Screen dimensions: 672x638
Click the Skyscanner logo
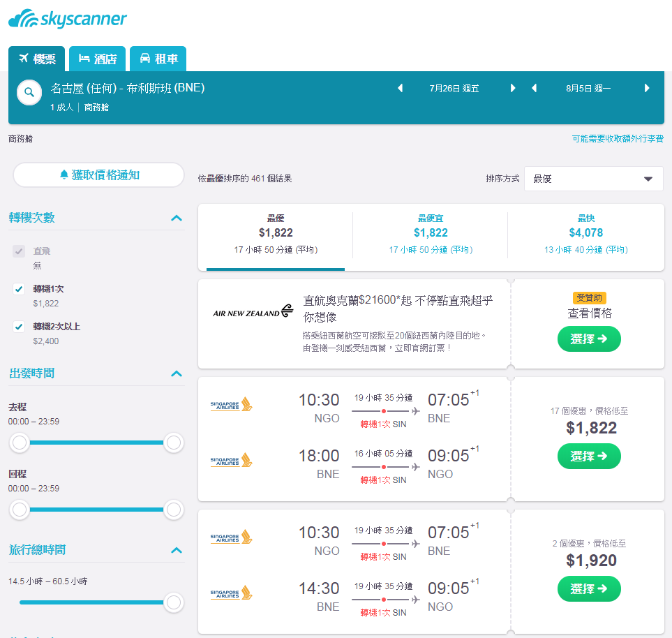[x=68, y=19]
